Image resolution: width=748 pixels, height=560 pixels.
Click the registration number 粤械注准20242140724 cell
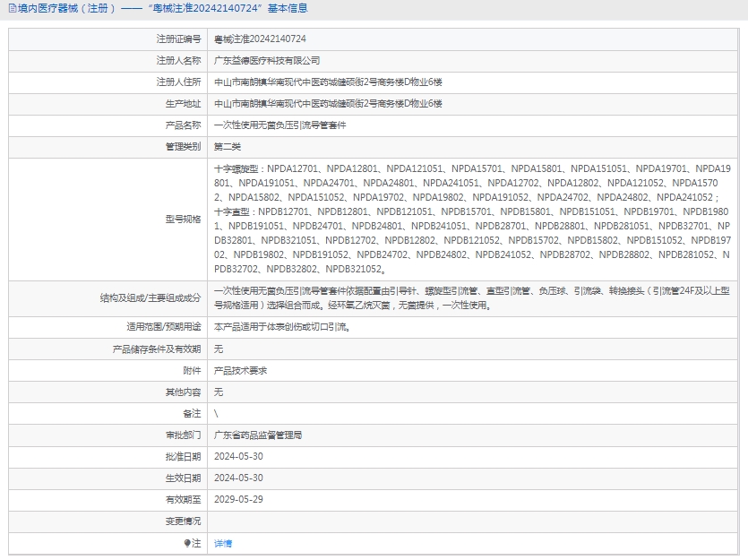tap(260, 39)
